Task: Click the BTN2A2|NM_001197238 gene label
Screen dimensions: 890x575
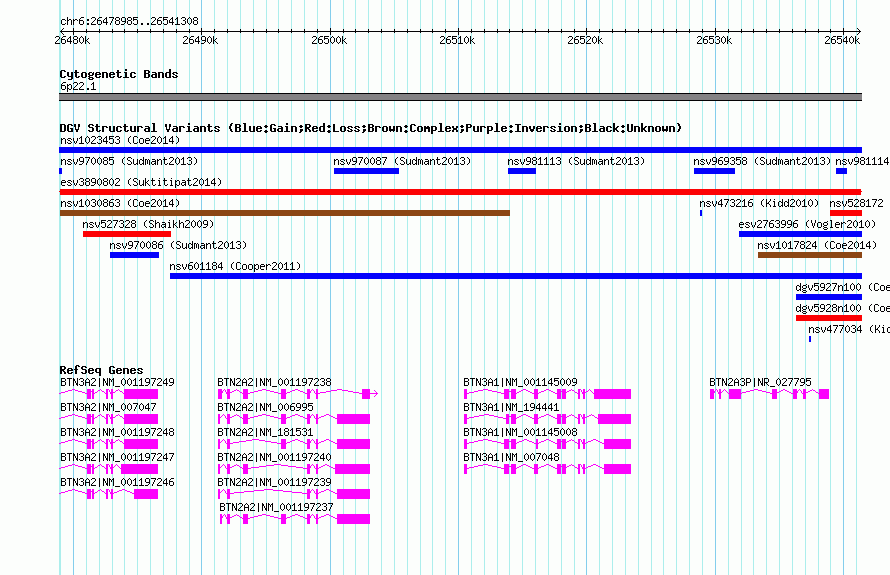Action: pyautogui.click(x=274, y=382)
